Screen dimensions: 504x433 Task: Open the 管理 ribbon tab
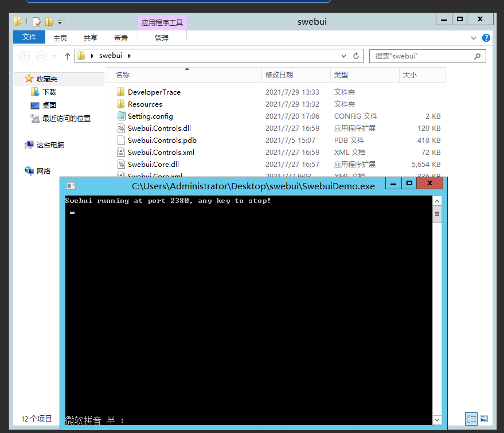(162, 38)
